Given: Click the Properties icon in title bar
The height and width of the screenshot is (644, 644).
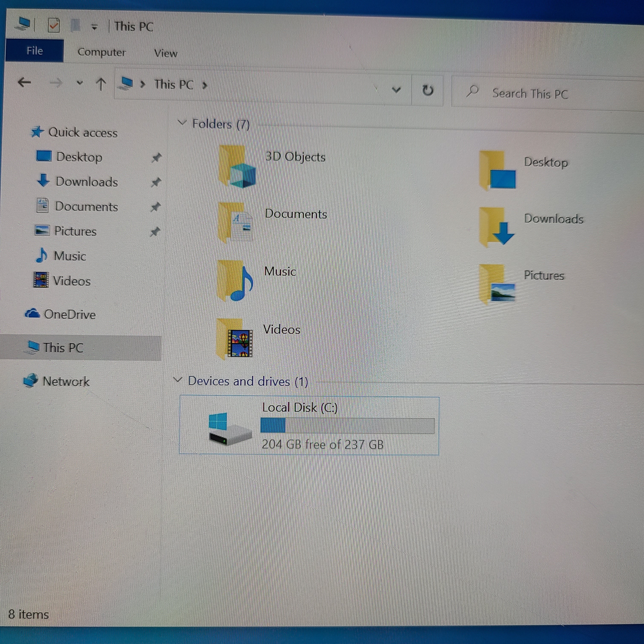Looking at the screenshot, I should 54,25.
